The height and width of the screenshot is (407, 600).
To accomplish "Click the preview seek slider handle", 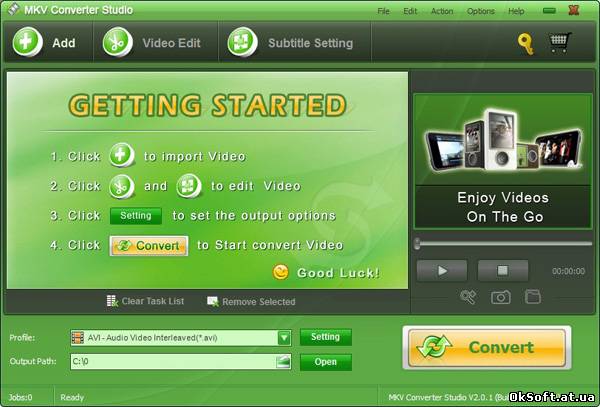I will tap(417, 243).
